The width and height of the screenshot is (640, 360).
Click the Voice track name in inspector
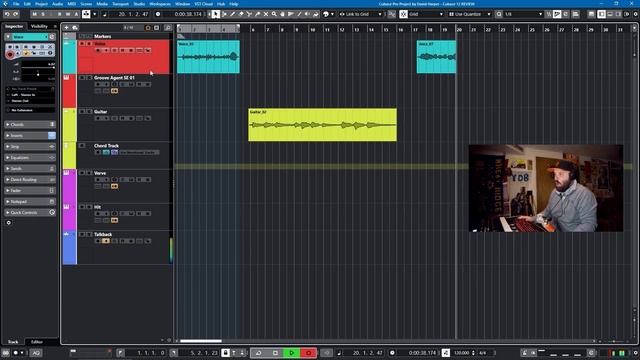pos(30,37)
